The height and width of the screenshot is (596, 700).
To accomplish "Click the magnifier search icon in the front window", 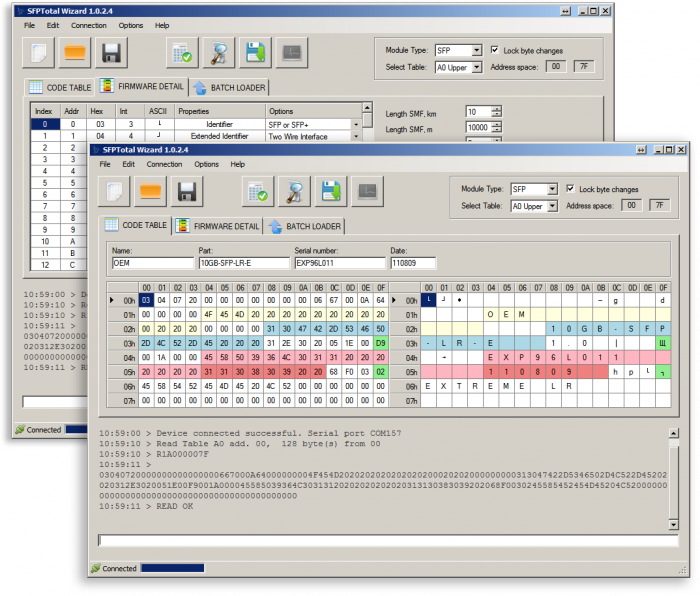I will pos(295,192).
